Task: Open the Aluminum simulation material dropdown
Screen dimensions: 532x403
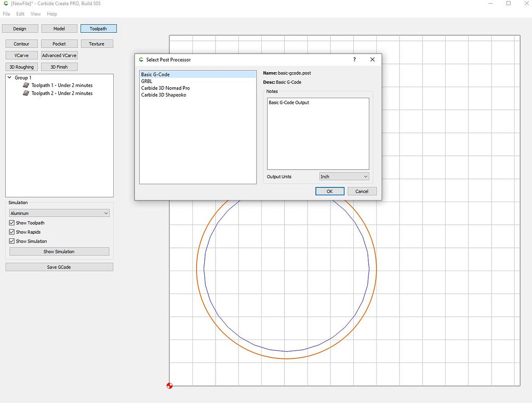Action: coord(59,213)
